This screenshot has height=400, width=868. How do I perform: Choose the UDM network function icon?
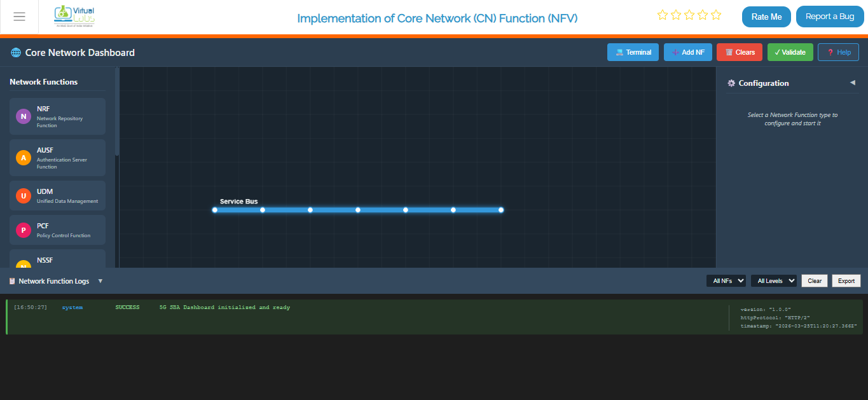click(24, 196)
